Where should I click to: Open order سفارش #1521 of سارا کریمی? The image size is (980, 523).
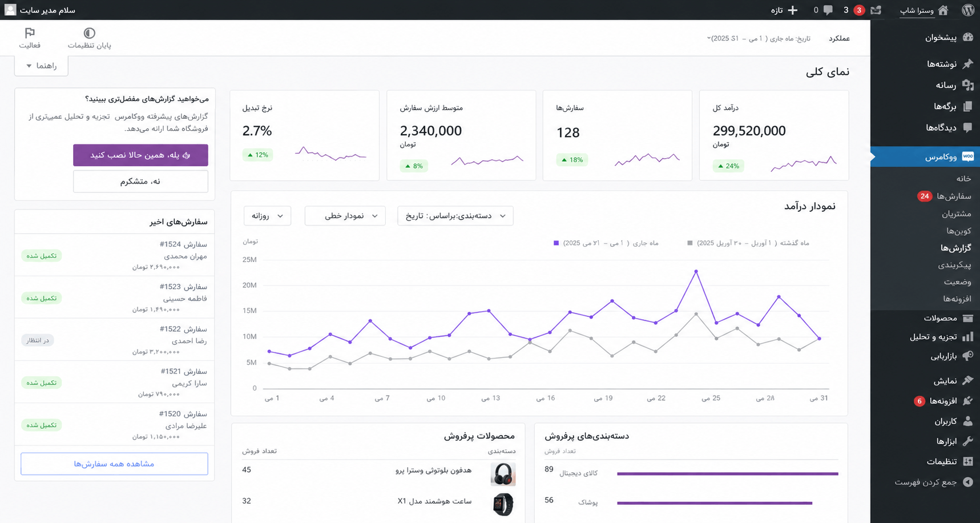(x=183, y=371)
